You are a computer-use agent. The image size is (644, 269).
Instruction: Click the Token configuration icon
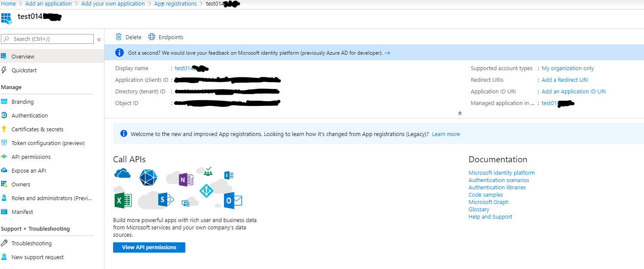pyautogui.click(x=4, y=143)
